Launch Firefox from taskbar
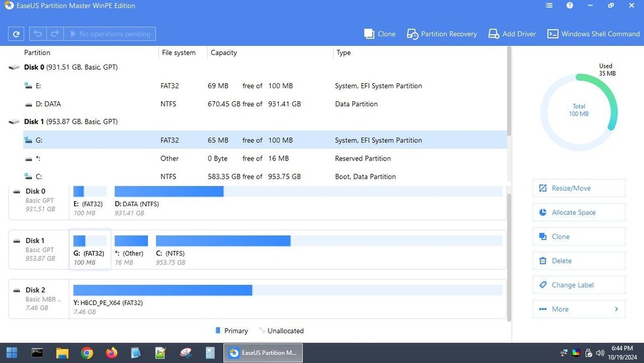This screenshot has width=644, height=363. (x=111, y=353)
